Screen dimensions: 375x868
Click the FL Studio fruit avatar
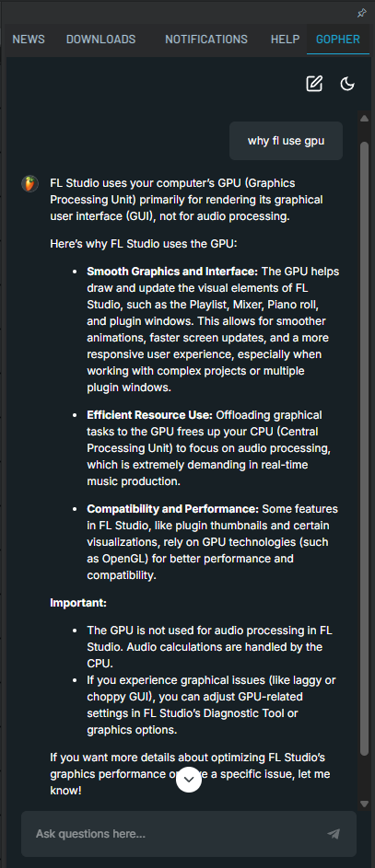pyautogui.click(x=29, y=184)
